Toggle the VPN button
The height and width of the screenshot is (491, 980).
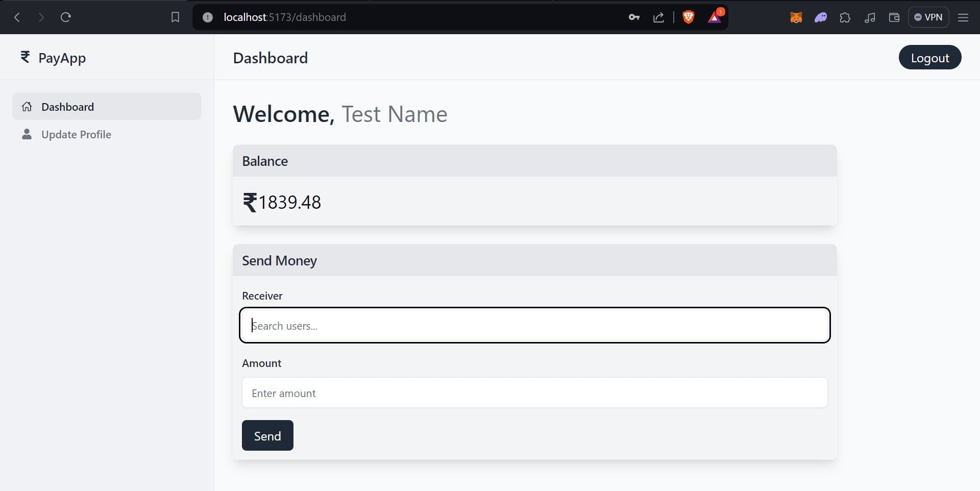[928, 17]
